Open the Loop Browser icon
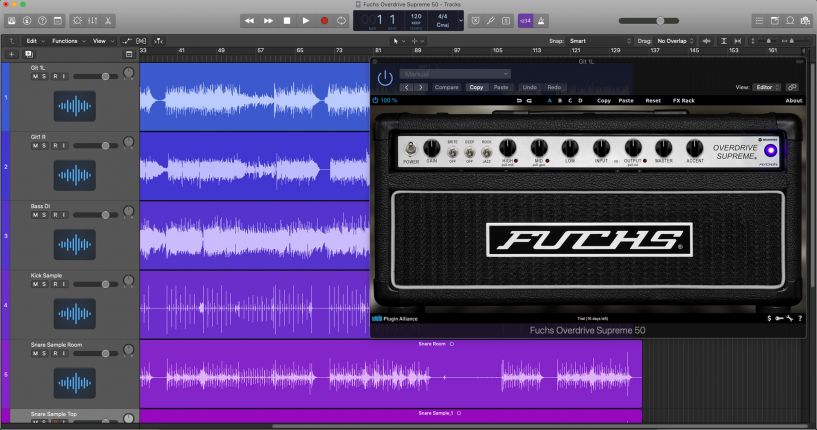The width and height of the screenshot is (817, 430). (790, 21)
